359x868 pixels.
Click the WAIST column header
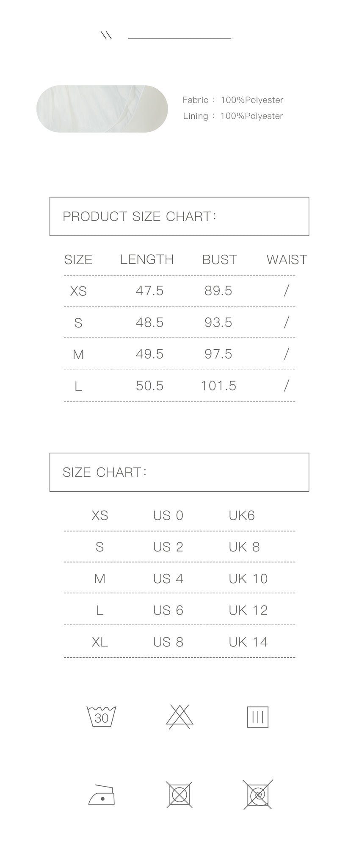coord(287,259)
